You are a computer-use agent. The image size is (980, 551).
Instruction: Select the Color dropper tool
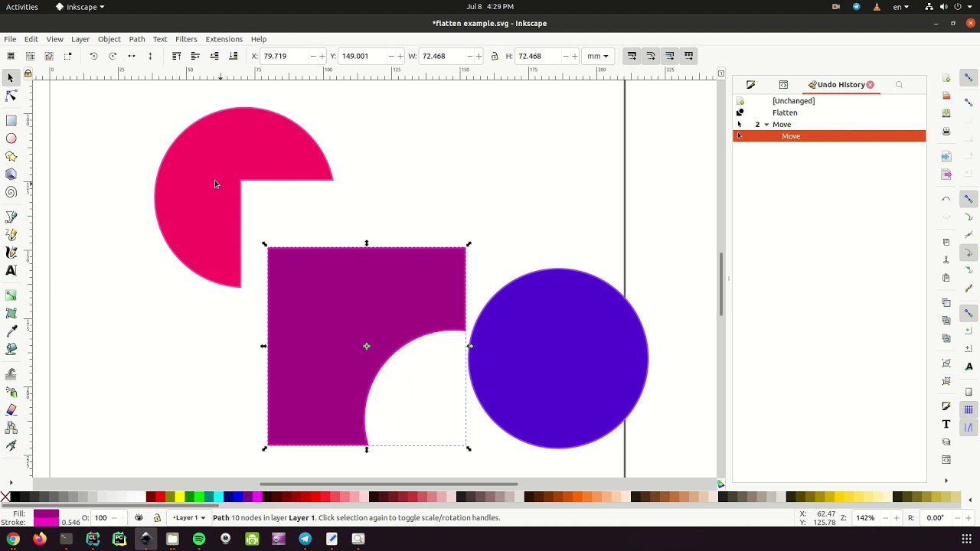(11, 331)
